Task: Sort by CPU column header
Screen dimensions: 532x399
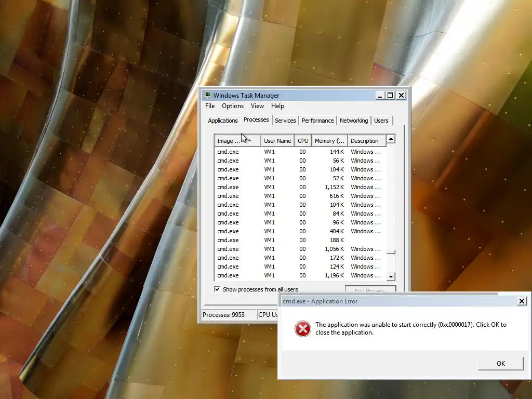Action: coord(303,140)
